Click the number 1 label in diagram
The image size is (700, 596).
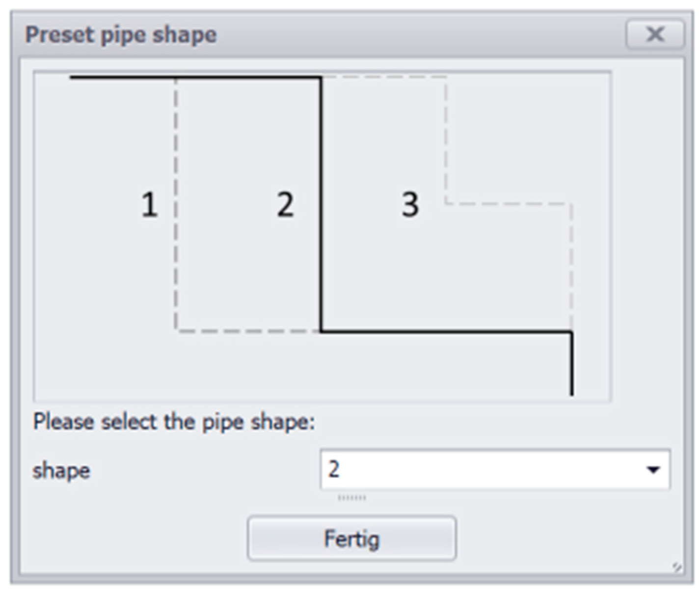pos(149,204)
